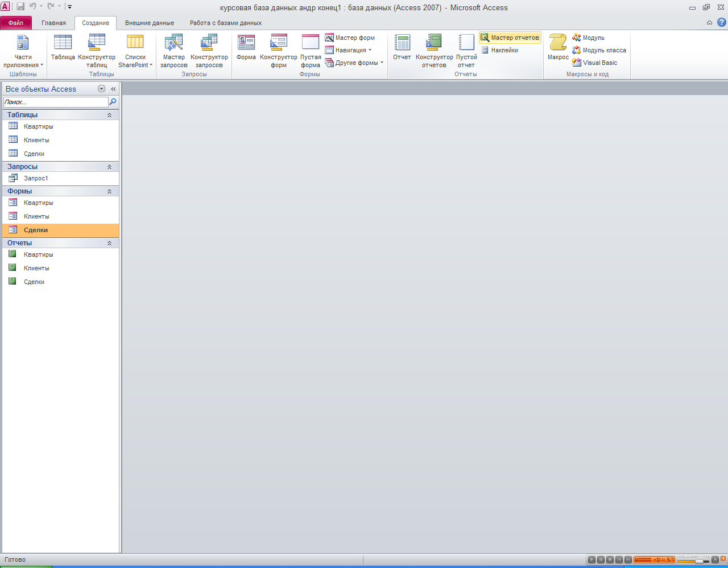Click the orange restore button on media player

[723, 560]
